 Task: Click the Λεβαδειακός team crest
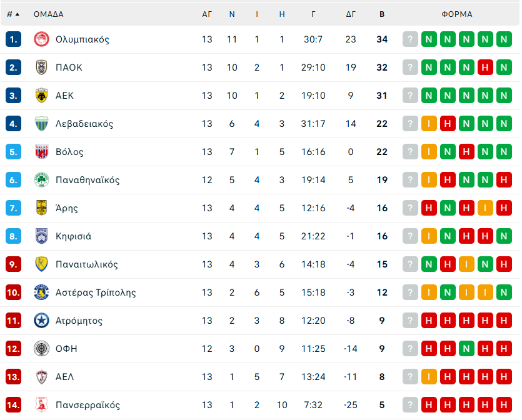pyautogui.click(x=42, y=124)
